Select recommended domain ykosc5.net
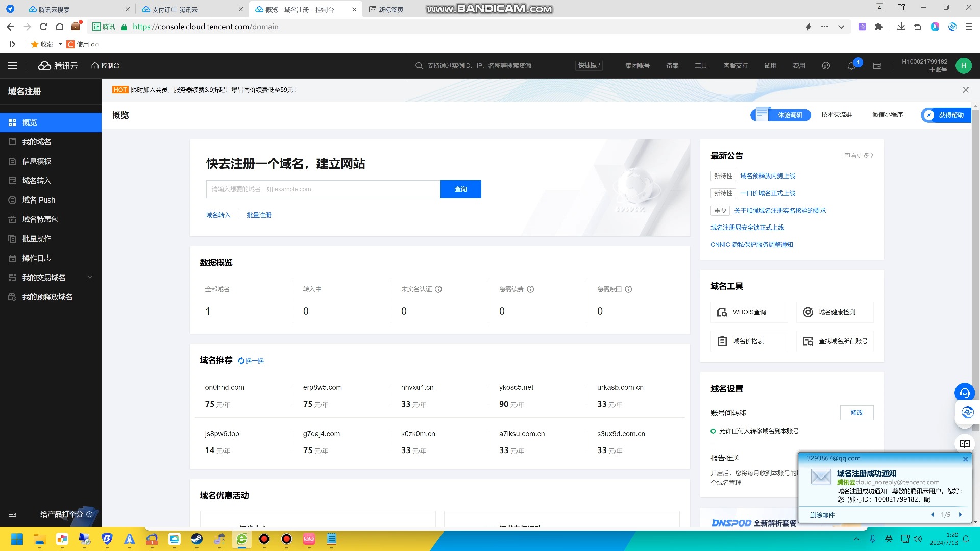The width and height of the screenshot is (980, 551). point(516,388)
